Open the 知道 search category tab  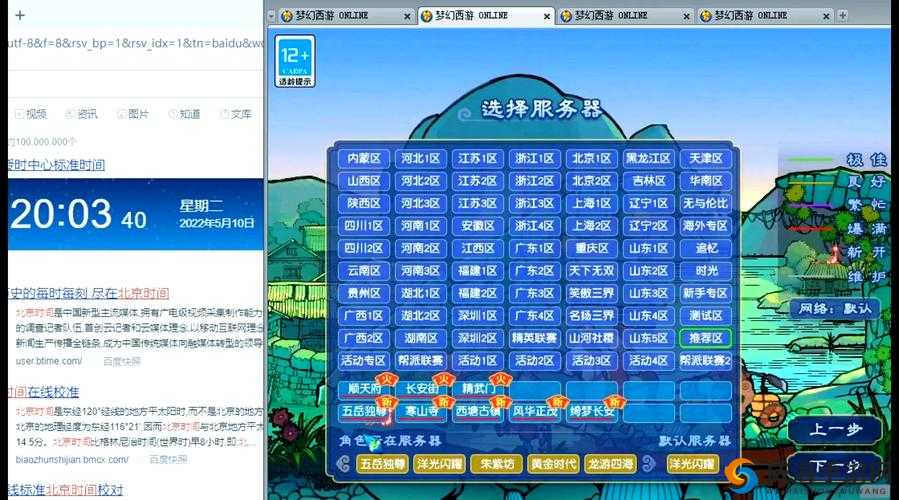[x=185, y=114]
